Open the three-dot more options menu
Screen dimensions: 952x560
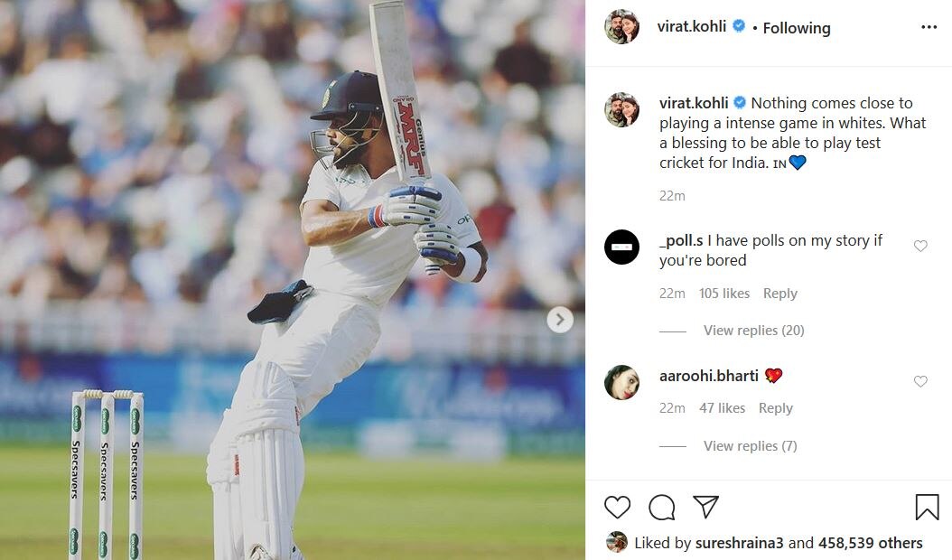(929, 27)
